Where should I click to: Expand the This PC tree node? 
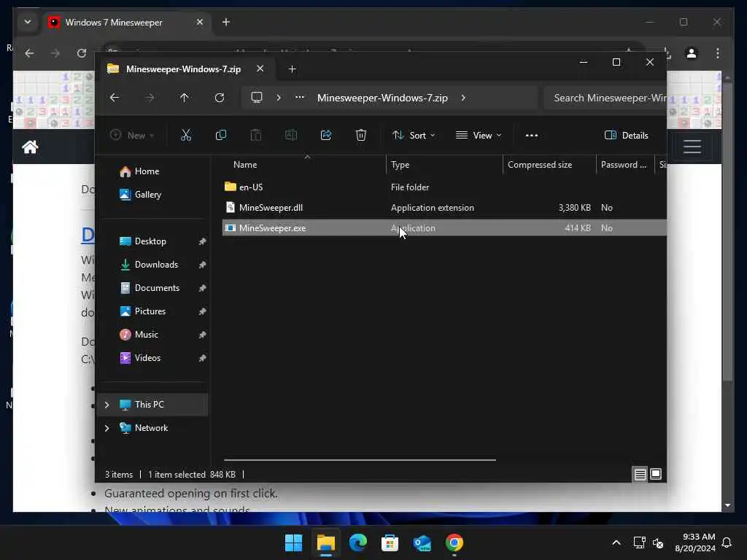pyautogui.click(x=107, y=404)
